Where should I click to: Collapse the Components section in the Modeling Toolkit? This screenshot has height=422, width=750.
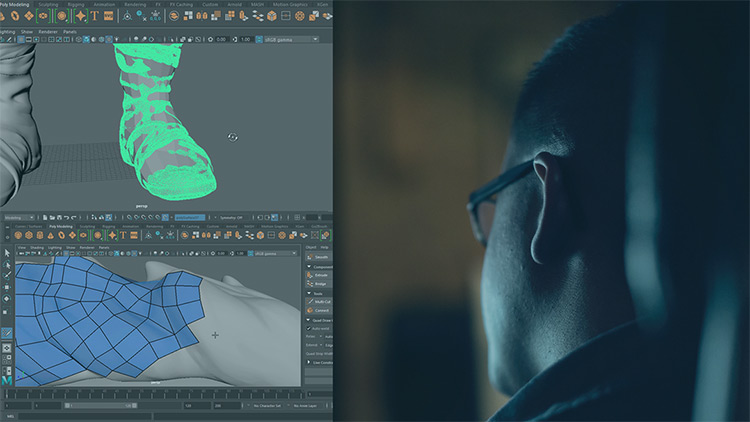(x=309, y=267)
